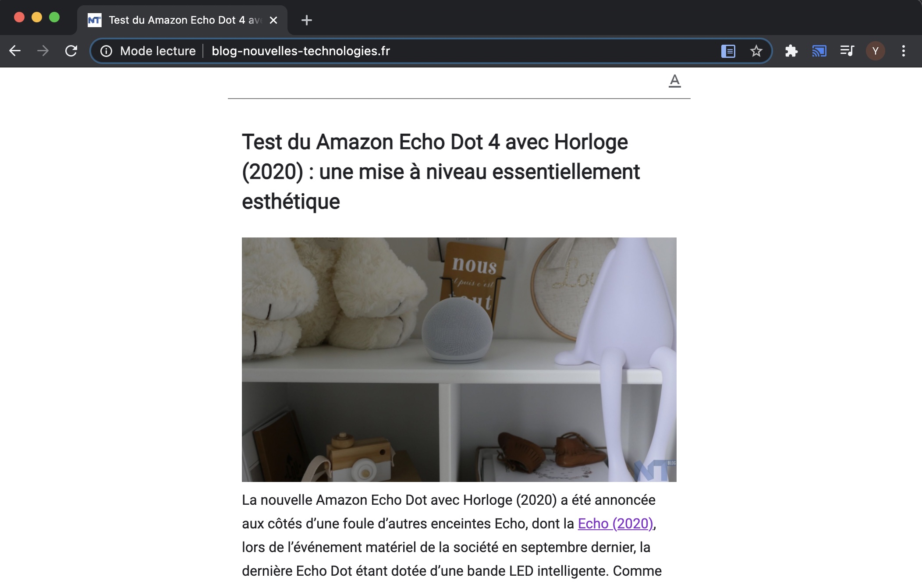Click the forward navigation arrow
The height and width of the screenshot is (588, 922).
[43, 51]
